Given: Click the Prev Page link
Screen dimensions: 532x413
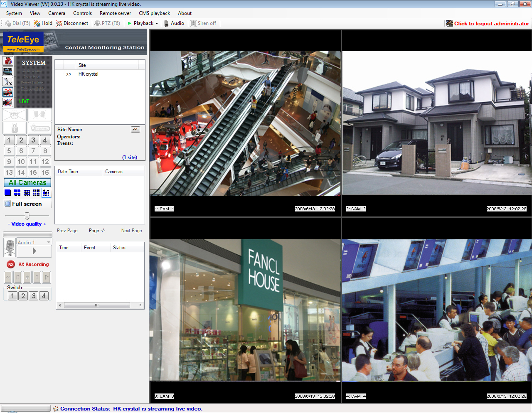Looking at the screenshot, I should click(67, 231).
